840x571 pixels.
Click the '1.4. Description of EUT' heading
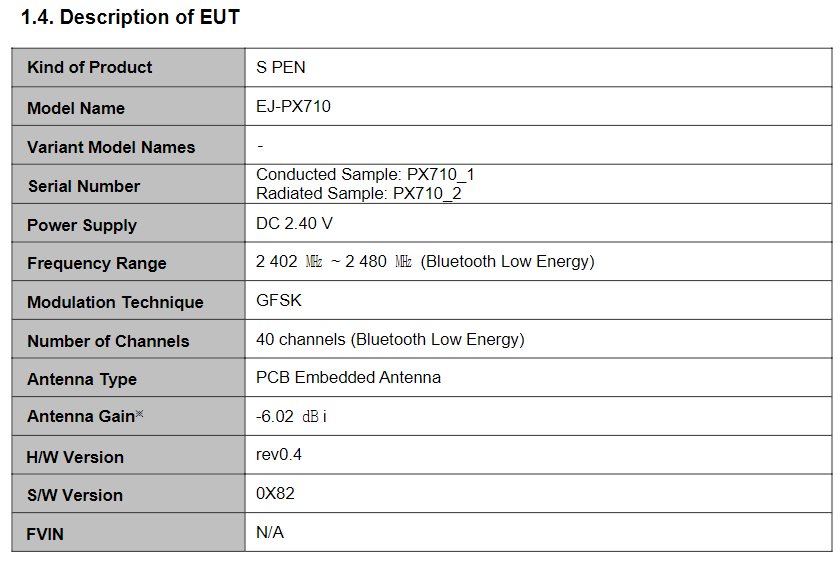[130, 17]
